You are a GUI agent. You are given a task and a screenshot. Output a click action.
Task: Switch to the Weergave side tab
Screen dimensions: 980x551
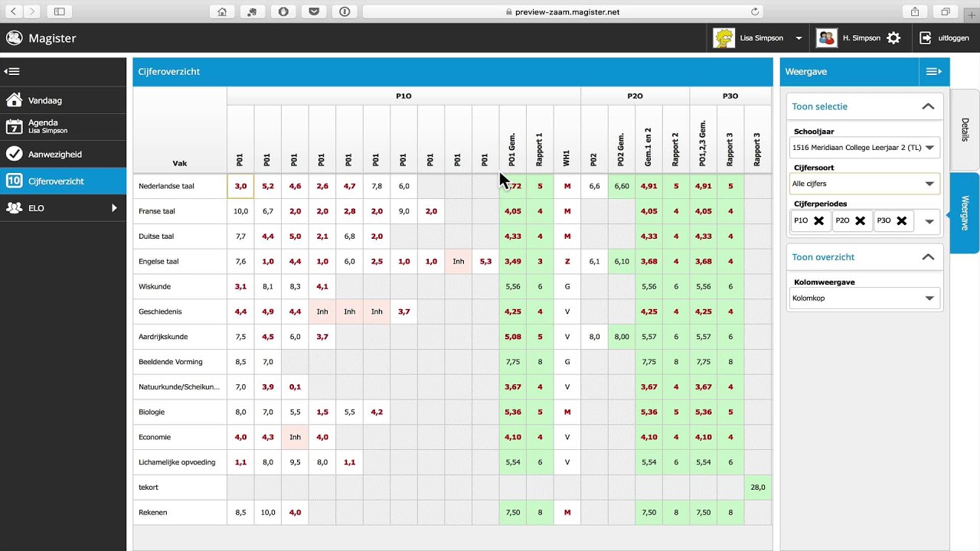pyautogui.click(x=965, y=212)
